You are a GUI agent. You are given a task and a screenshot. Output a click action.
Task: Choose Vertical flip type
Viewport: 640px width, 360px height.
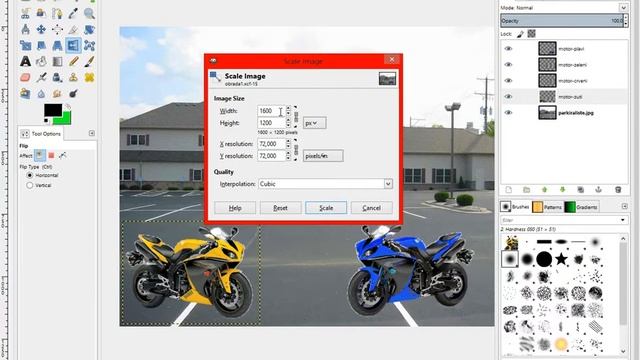[29, 185]
